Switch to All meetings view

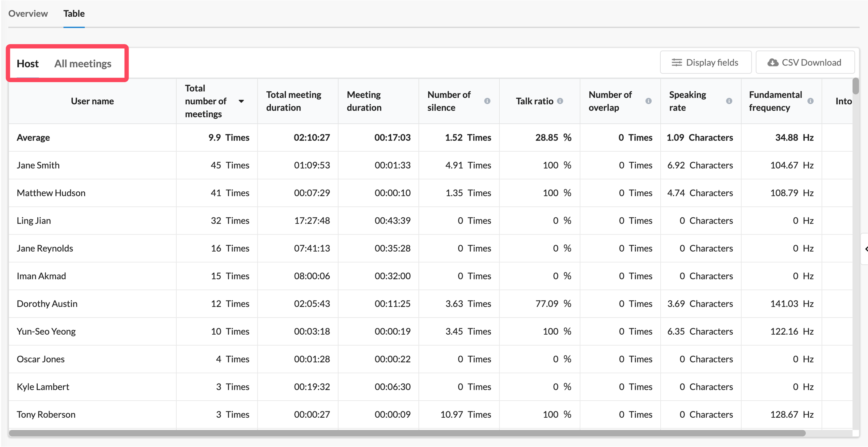tap(83, 64)
